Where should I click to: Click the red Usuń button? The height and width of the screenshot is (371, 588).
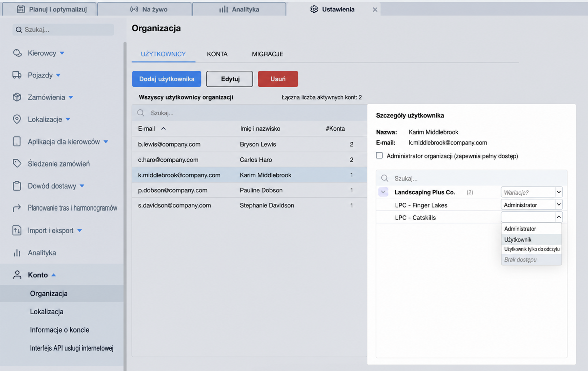tap(278, 79)
